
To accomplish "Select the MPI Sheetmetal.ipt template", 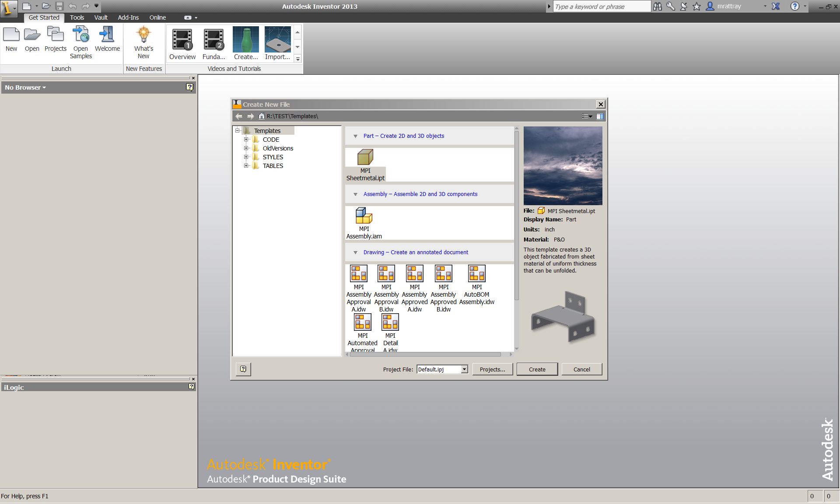I will (x=365, y=165).
